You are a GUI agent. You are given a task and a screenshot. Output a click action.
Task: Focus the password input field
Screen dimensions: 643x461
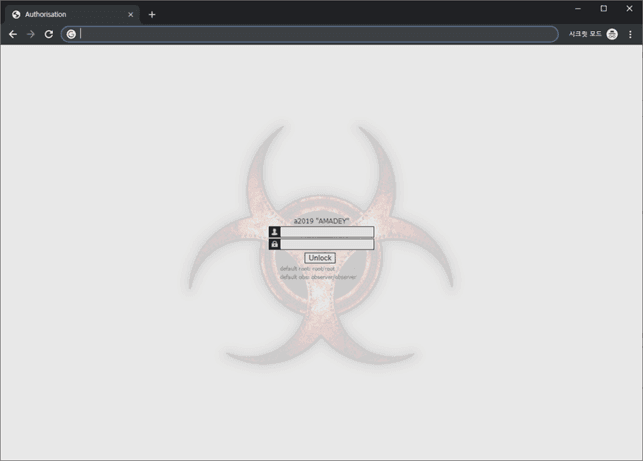click(327, 244)
